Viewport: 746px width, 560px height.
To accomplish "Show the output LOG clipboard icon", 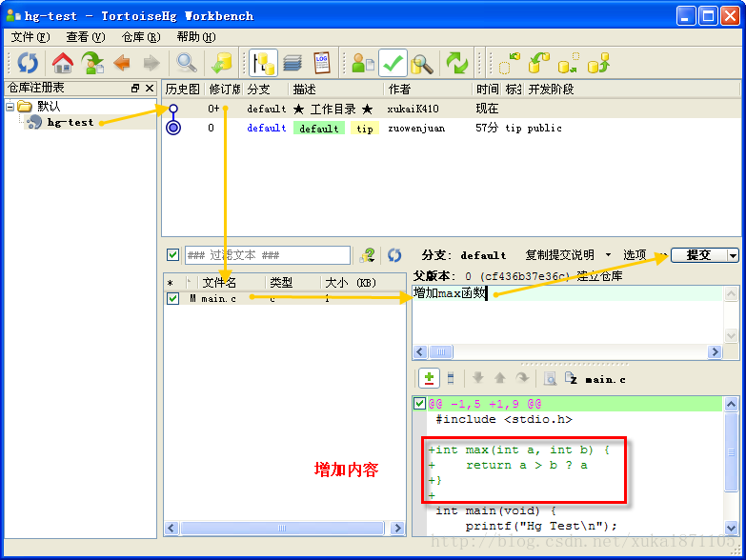I will pyautogui.click(x=322, y=62).
